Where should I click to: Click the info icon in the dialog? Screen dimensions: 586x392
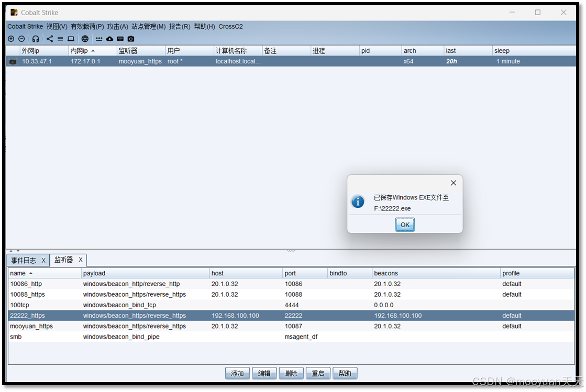[358, 201]
